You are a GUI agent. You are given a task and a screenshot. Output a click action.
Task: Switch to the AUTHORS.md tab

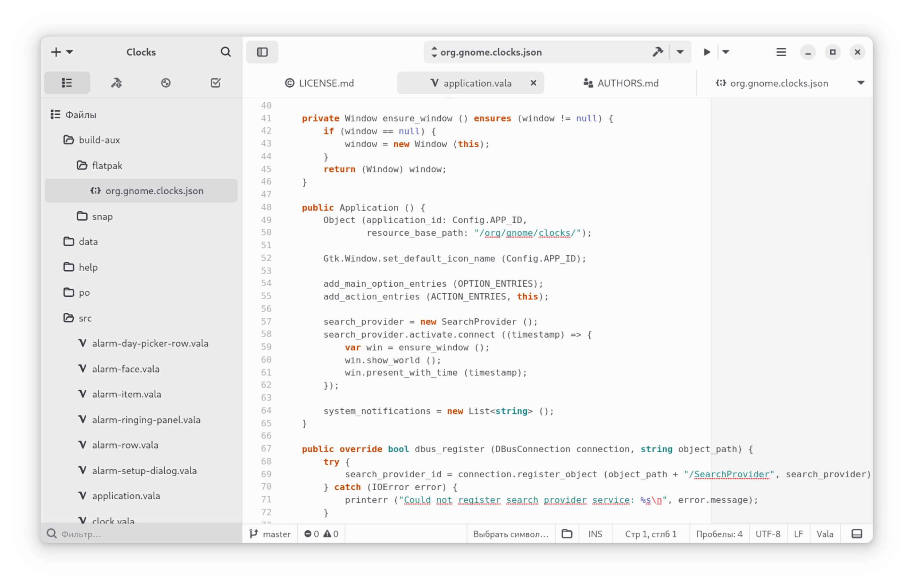click(621, 83)
